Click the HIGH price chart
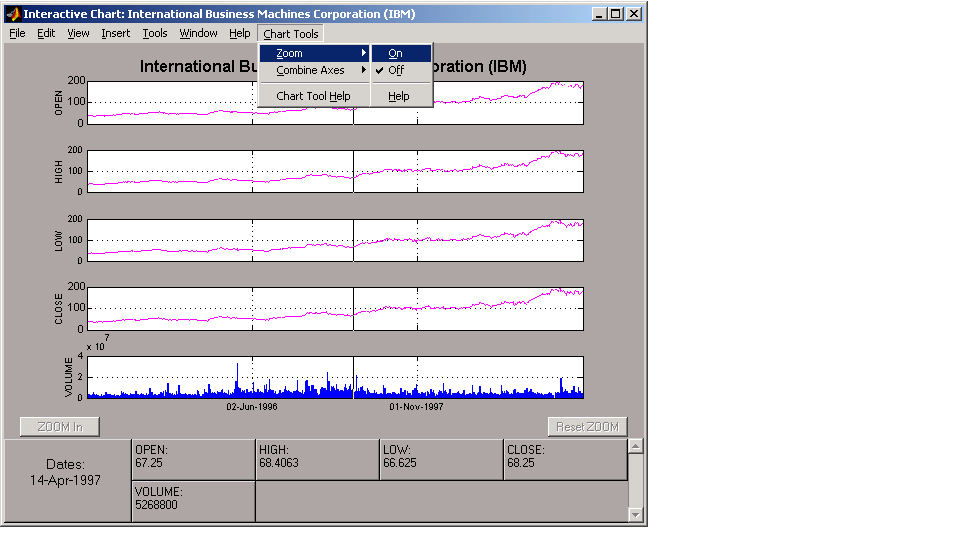Viewport: 980px width, 537px height. pos(336,171)
